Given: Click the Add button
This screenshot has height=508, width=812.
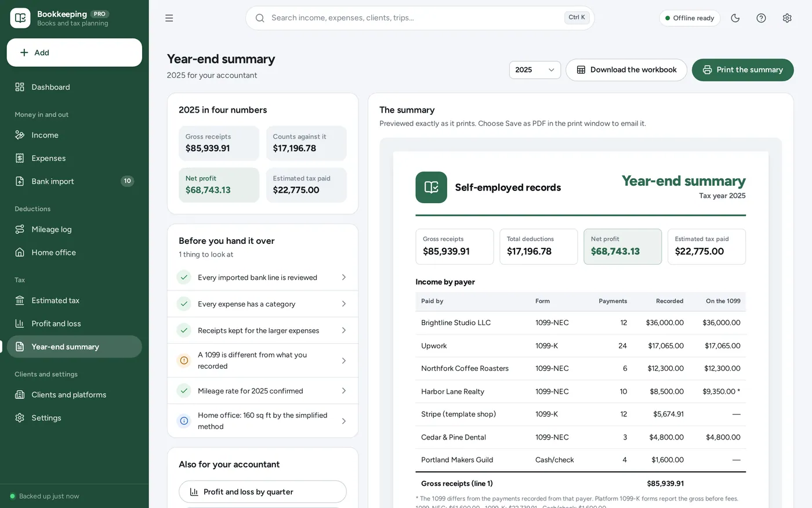Looking at the screenshot, I should click(x=74, y=53).
